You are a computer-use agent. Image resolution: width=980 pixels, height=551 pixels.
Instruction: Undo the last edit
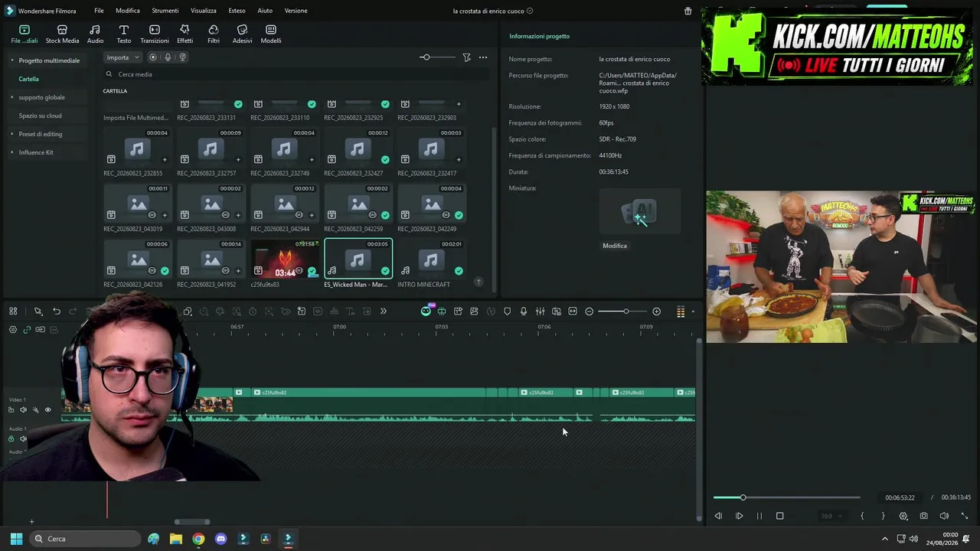(57, 311)
